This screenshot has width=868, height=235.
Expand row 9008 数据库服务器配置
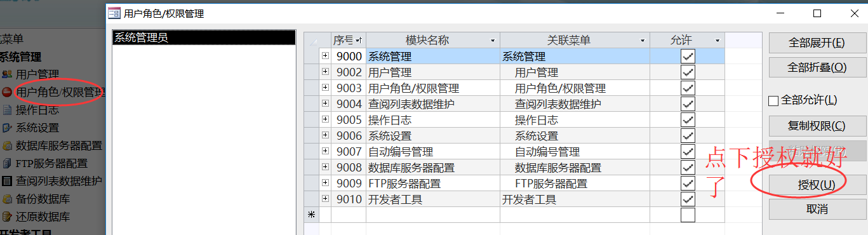325,167
